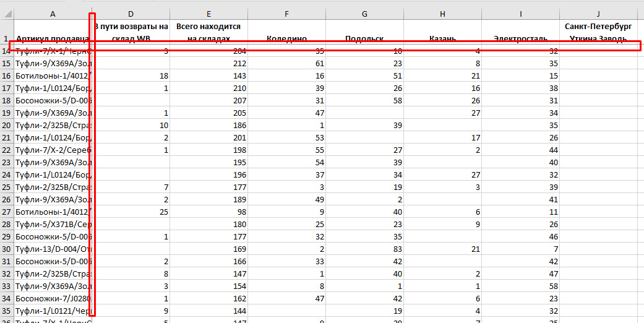This screenshot has height=323, width=644.
Task: Click header cell "В пути возвраты на склад WB"
Action: tap(131, 32)
